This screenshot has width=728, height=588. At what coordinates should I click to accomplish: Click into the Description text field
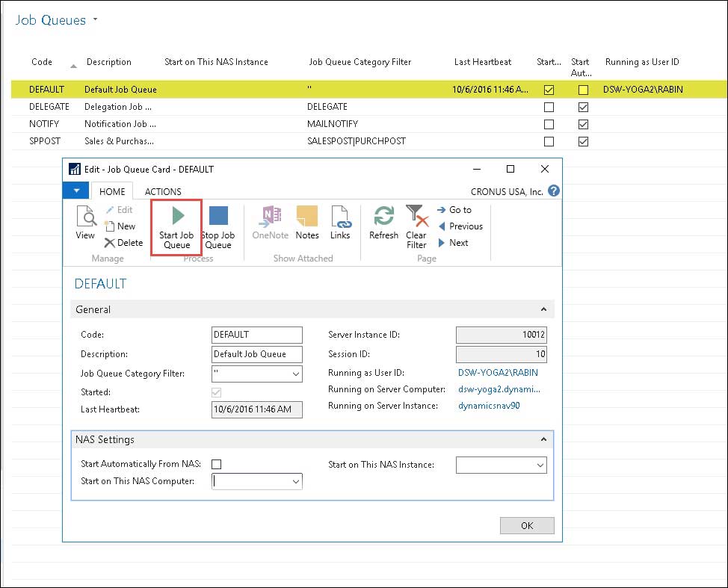point(257,354)
